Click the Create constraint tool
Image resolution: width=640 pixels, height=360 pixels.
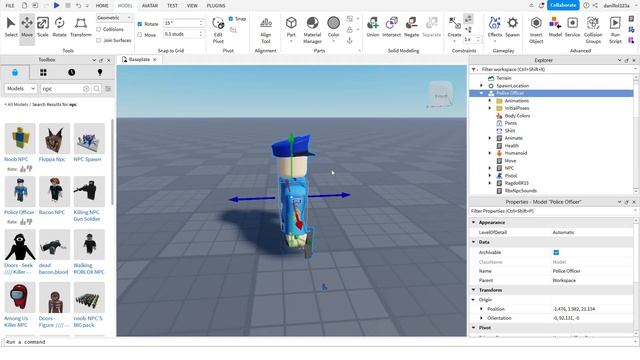454,27
